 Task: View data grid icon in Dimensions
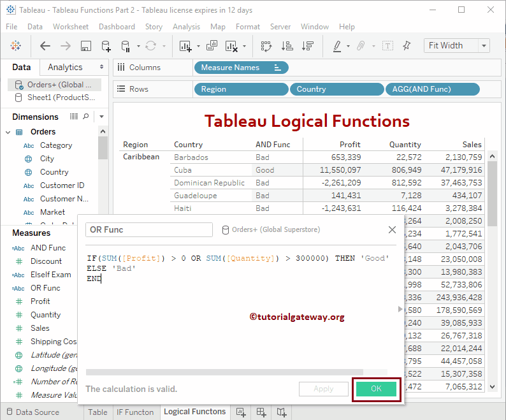[74, 116]
